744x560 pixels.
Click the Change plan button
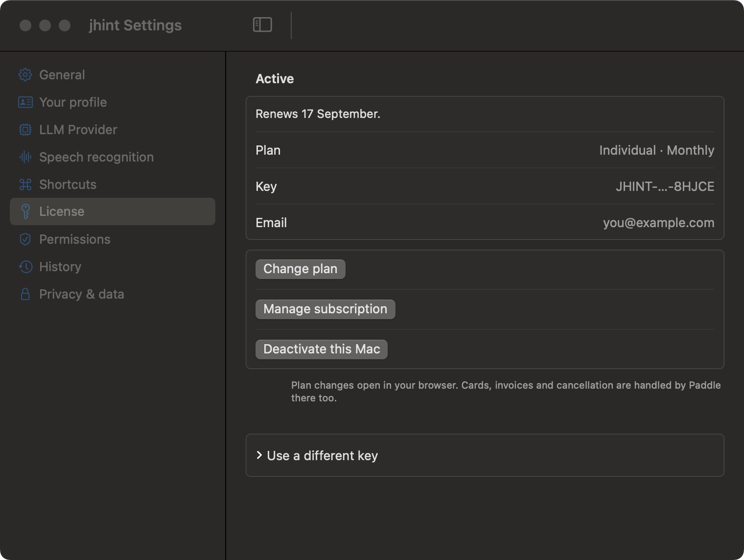(x=301, y=269)
